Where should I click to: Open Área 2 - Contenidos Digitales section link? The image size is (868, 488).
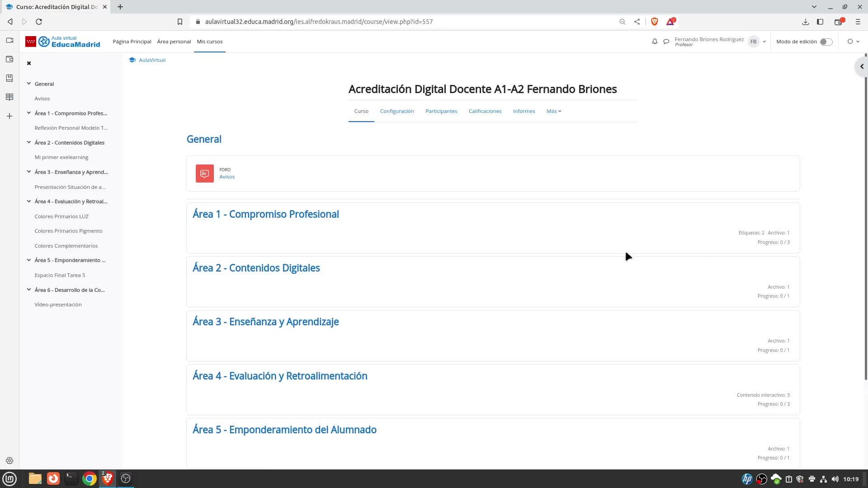click(x=256, y=268)
